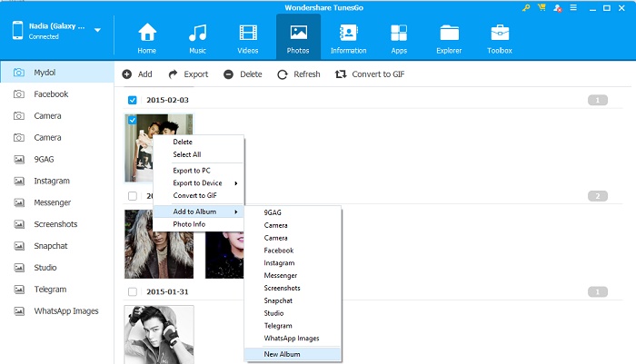Open the Videos section icon
This screenshot has height=364, width=636.
tap(248, 34)
